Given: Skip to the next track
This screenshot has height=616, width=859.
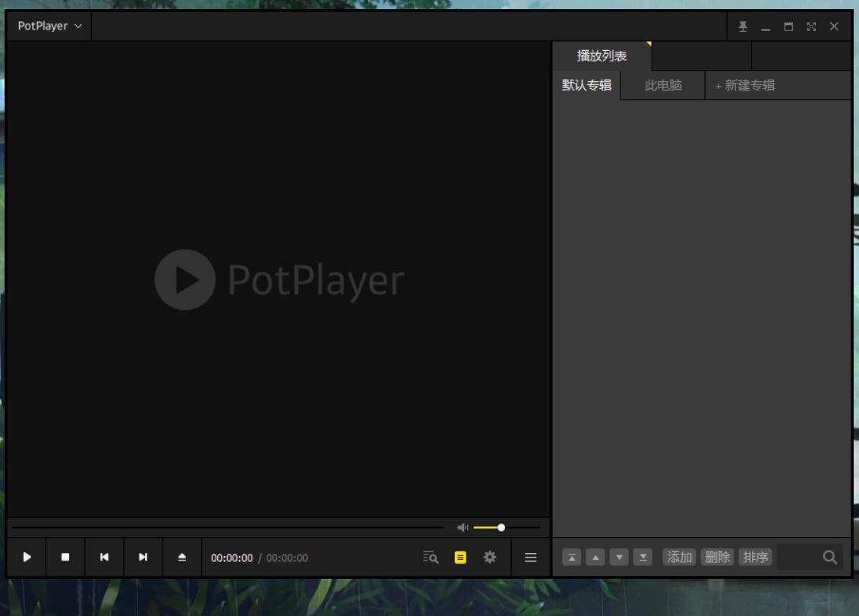Looking at the screenshot, I should coord(143,557).
